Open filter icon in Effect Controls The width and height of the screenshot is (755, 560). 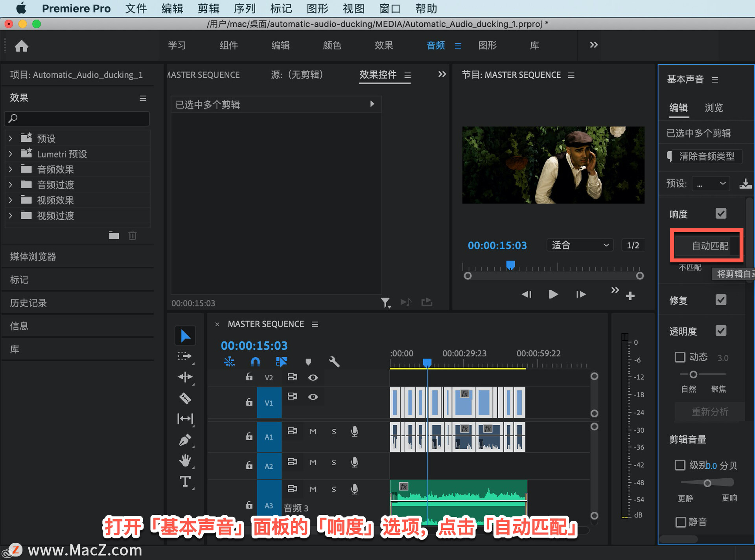pyautogui.click(x=385, y=302)
